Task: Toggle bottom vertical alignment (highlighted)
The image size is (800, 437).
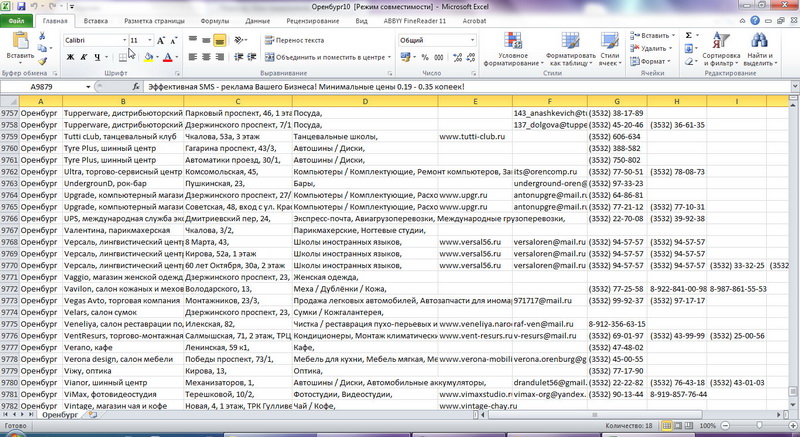Action: (x=220, y=40)
